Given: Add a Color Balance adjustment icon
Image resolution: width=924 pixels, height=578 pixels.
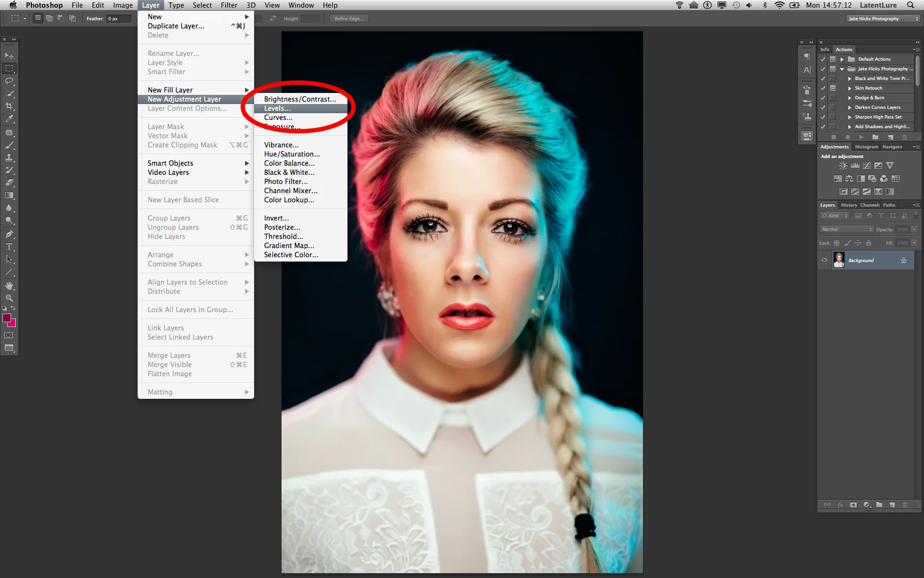Looking at the screenshot, I should pos(849,179).
